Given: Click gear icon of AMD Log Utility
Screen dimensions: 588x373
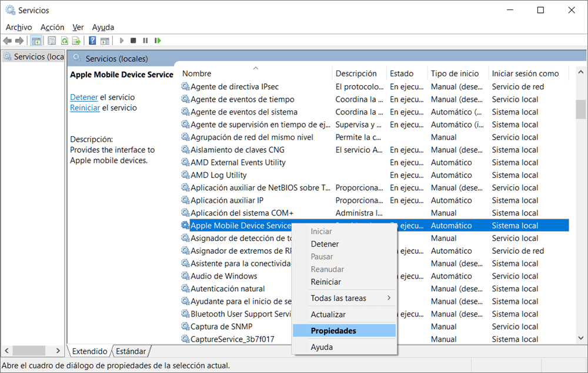Looking at the screenshot, I should [185, 175].
